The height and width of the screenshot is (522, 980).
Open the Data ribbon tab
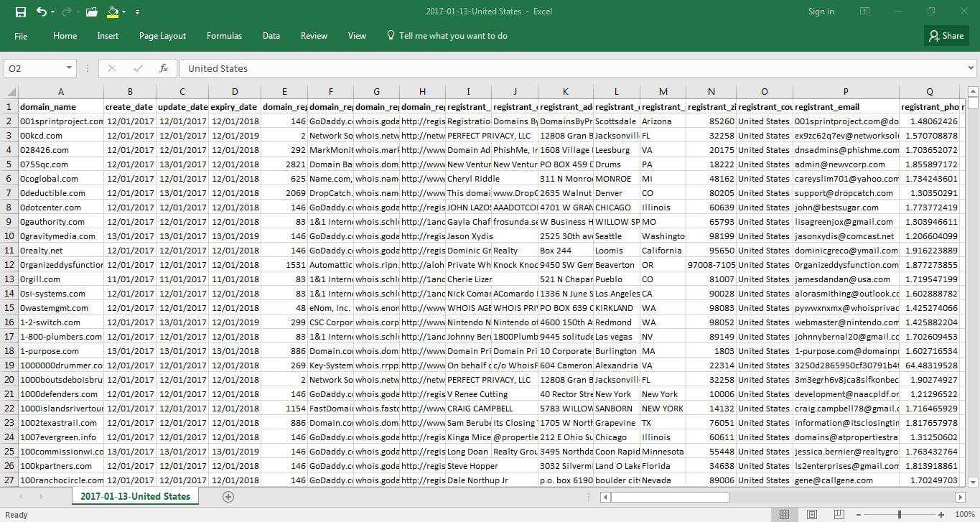point(271,36)
